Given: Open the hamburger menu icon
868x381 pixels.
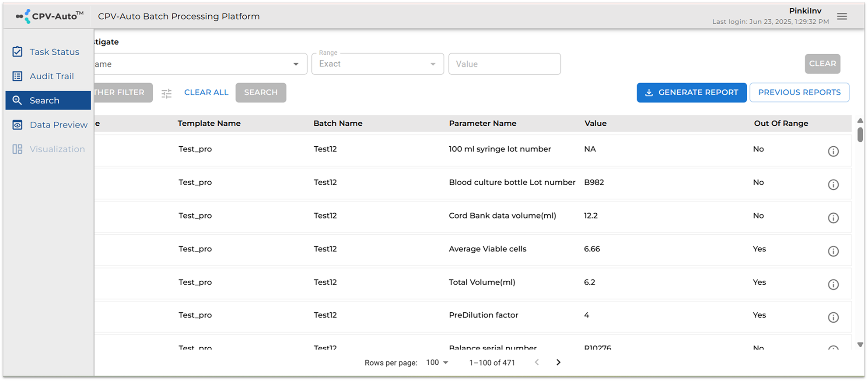Looking at the screenshot, I should click(842, 17).
